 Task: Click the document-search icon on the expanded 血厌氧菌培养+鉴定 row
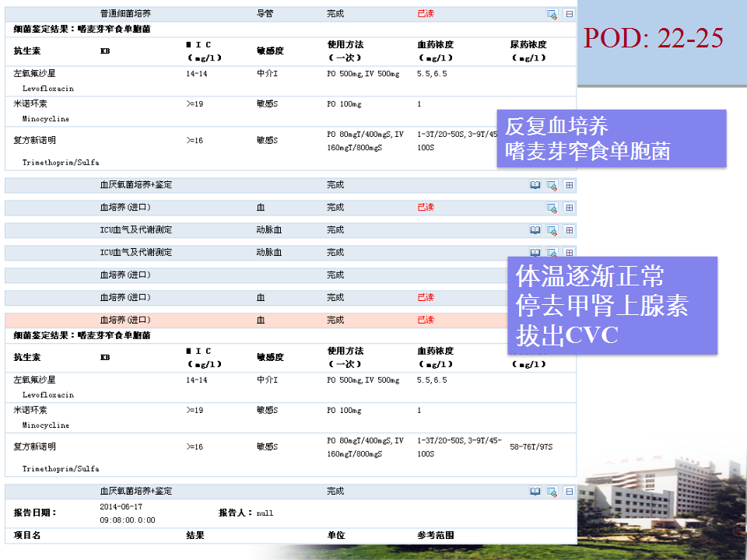pos(552,492)
